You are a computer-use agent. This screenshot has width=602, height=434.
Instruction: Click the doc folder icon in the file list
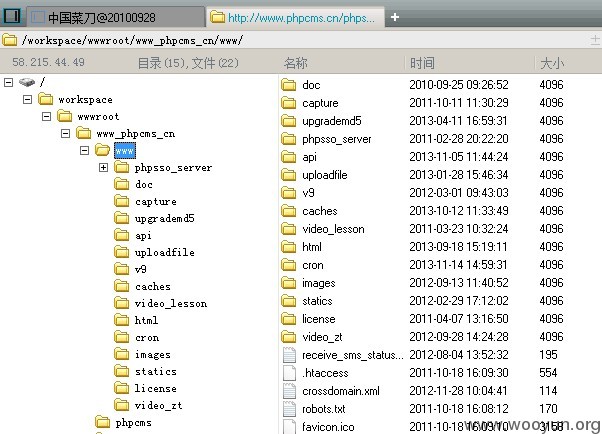289,84
